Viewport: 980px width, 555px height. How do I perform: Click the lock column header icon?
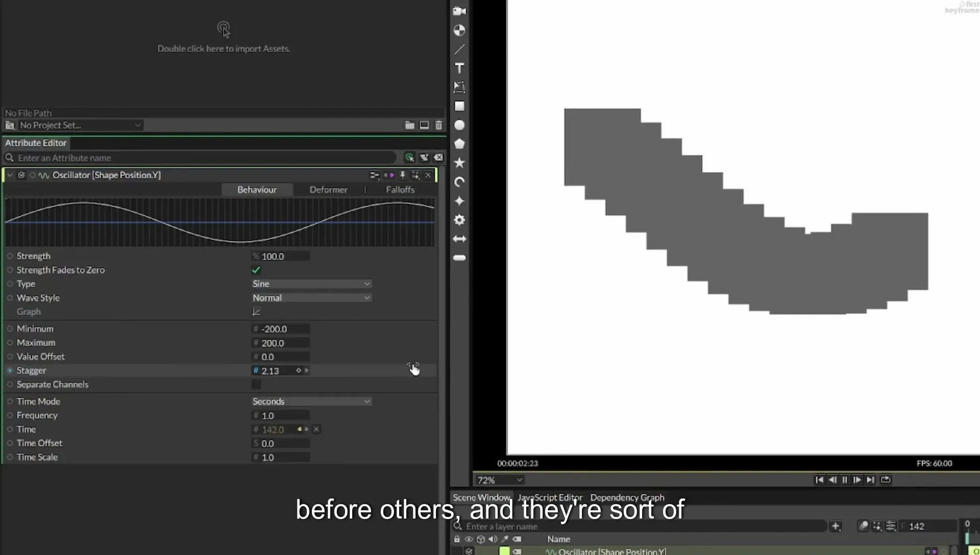(x=457, y=539)
